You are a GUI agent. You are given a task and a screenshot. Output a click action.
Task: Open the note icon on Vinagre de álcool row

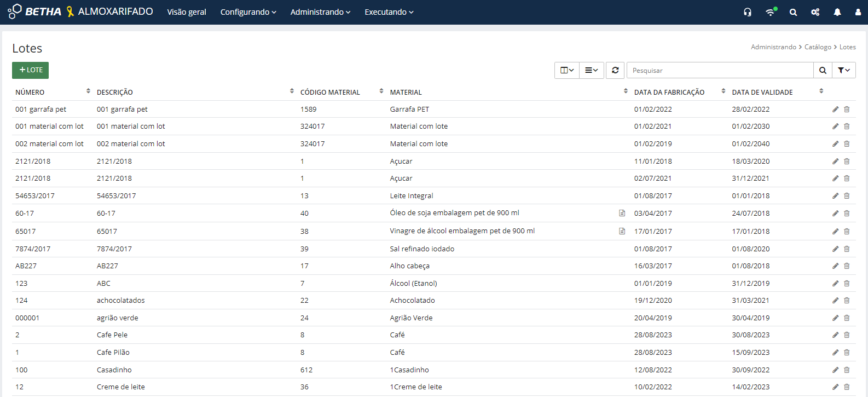click(622, 231)
